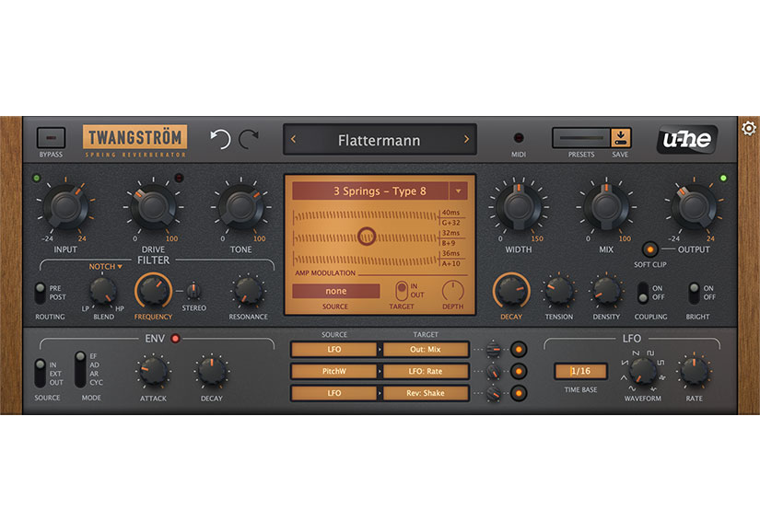
Task: Flip the Routing pre/post switch
Action: click(x=41, y=293)
